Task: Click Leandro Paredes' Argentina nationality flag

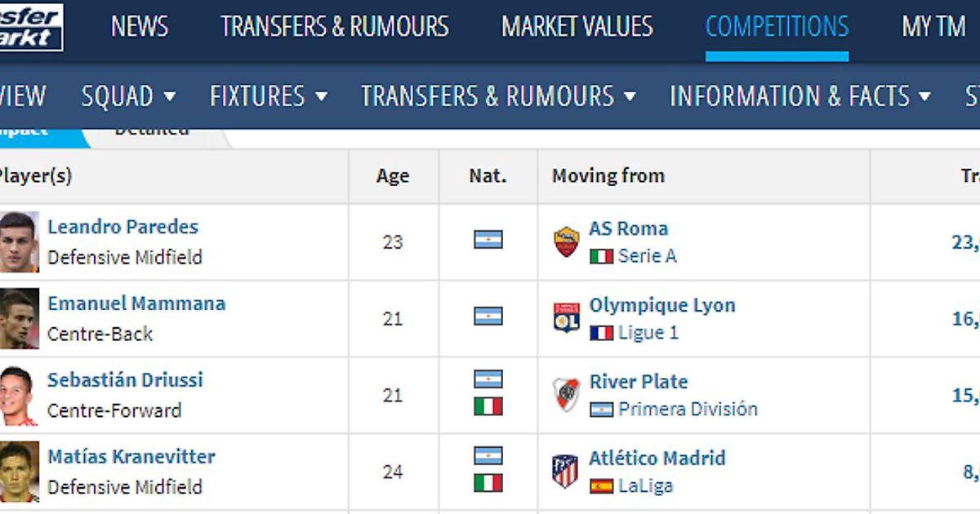Action: (x=488, y=240)
